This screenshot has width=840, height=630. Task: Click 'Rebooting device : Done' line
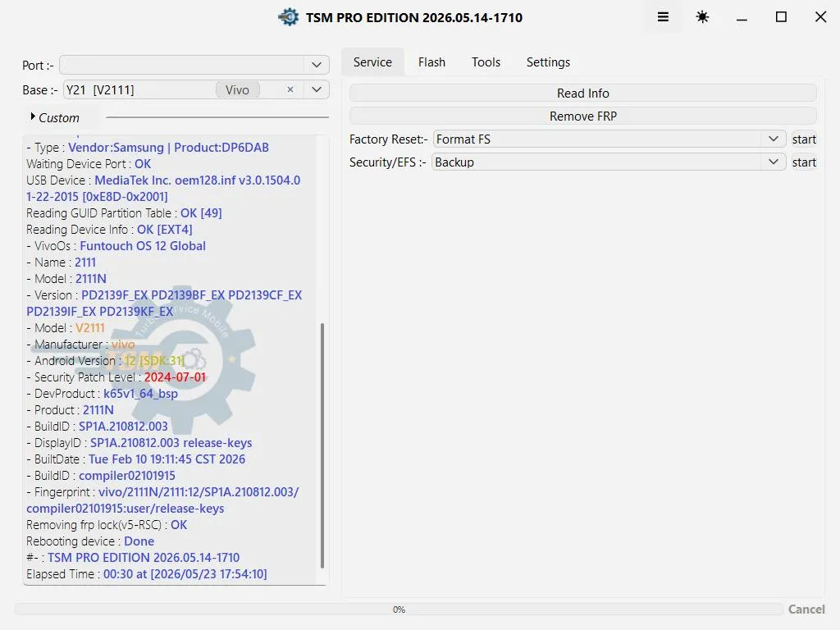pos(90,541)
